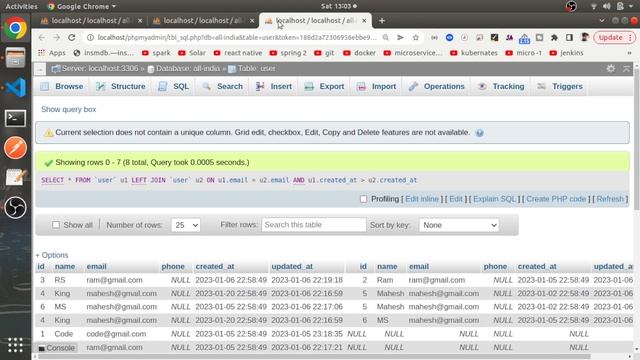The width and height of the screenshot is (640, 360).
Task: Click the Chrome Update button
Action: pos(615,38)
